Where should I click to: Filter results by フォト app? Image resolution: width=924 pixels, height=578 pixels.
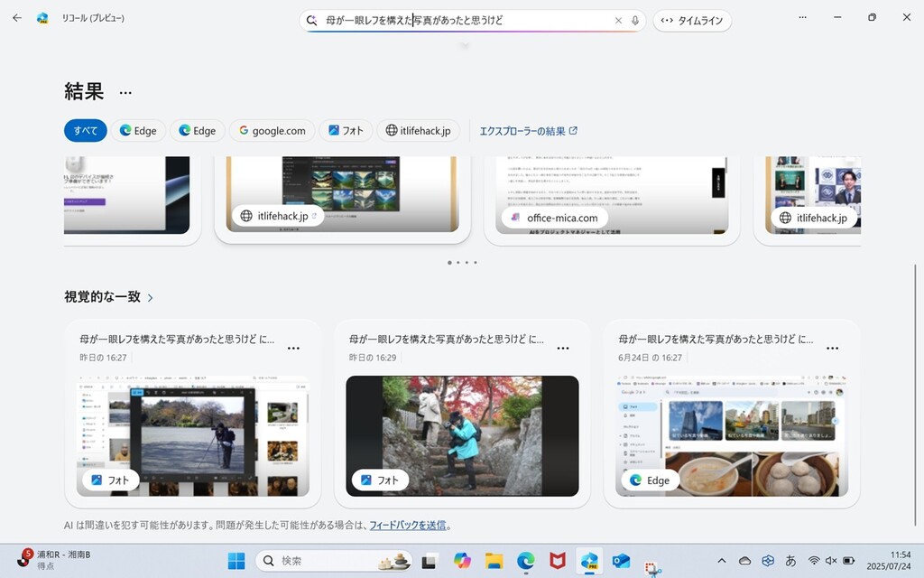[346, 130]
